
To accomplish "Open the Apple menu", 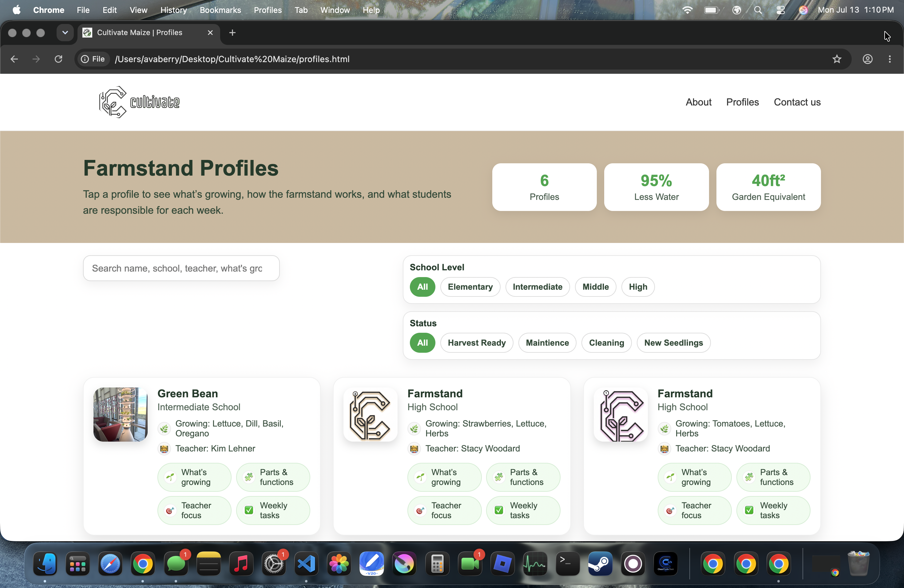I will pyautogui.click(x=16, y=10).
